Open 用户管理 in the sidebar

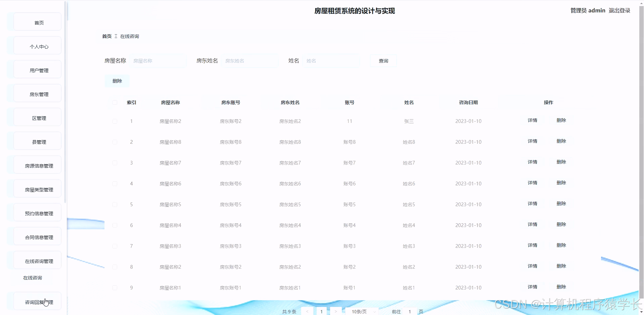click(37, 70)
